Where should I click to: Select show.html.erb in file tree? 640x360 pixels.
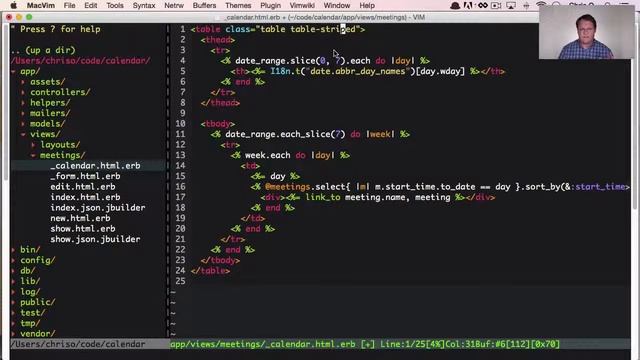[x=83, y=229]
